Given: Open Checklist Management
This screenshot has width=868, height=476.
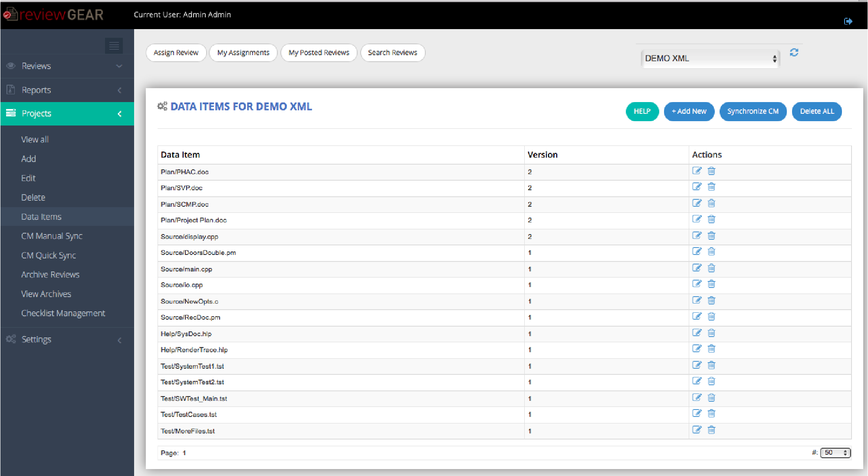Looking at the screenshot, I should coord(63,313).
